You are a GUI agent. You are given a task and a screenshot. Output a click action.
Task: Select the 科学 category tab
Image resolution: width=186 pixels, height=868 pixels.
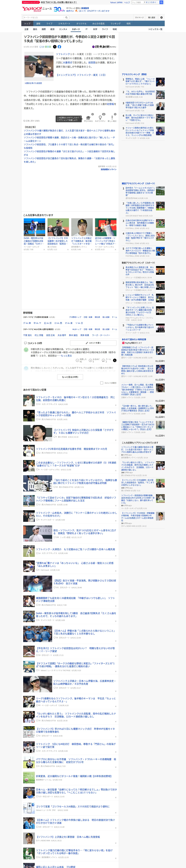point(95,29)
